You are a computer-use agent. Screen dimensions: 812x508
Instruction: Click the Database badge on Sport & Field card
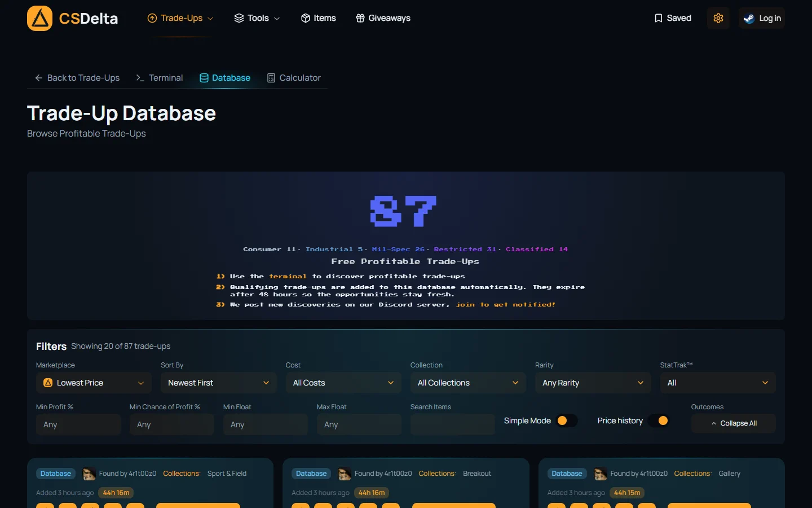click(x=56, y=474)
